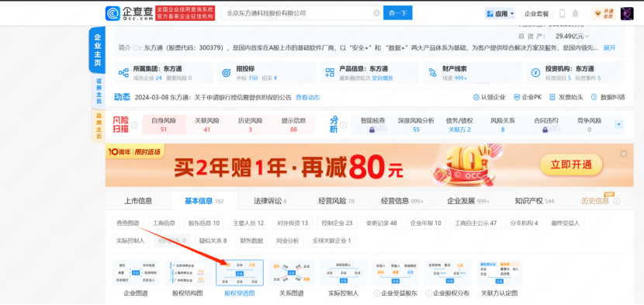Image resolution: width=644 pixels, height=305 pixels.
Task: Clear the search field using the X icon
Action: (x=376, y=13)
